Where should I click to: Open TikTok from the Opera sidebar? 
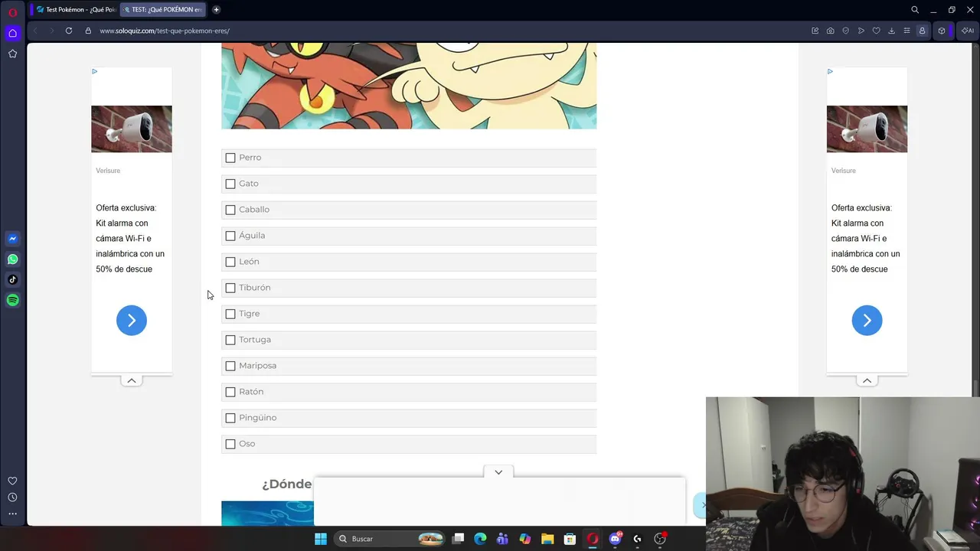12,279
